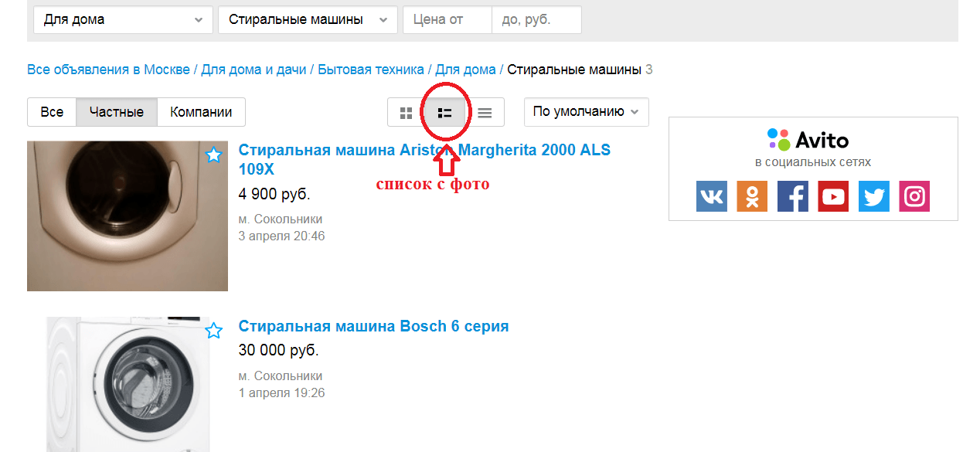This screenshot has width=980, height=452.
Task: Favorite the Ariston Margherita listing star
Action: pyautogui.click(x=214, y=155)
